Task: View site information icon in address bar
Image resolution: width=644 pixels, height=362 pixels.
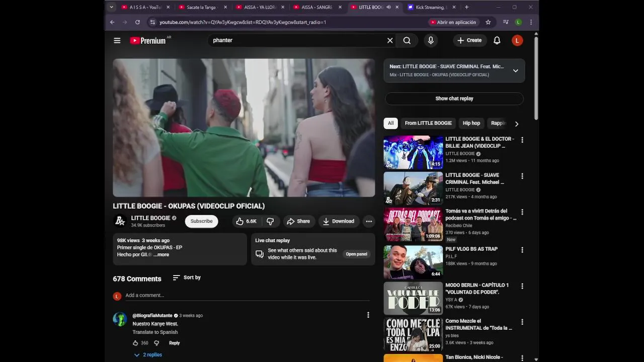Action: 152,22
